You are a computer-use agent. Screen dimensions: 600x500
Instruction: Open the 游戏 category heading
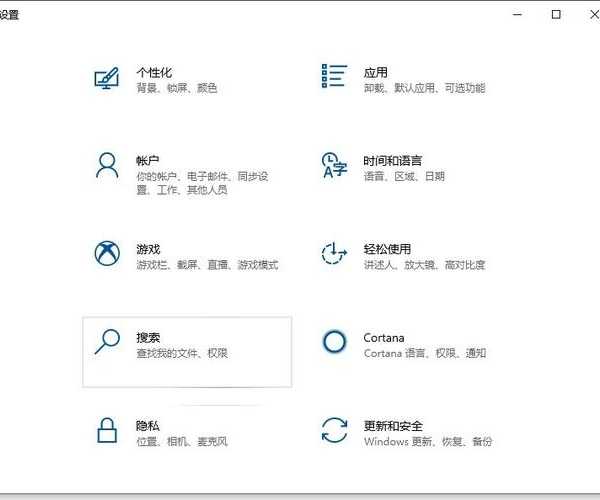coord(148,249)
